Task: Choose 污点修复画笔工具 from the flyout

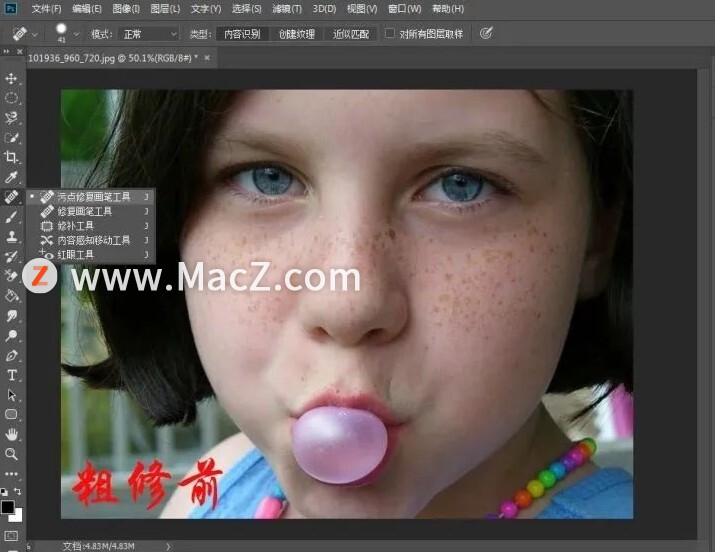Action: [x=91, y=197]
